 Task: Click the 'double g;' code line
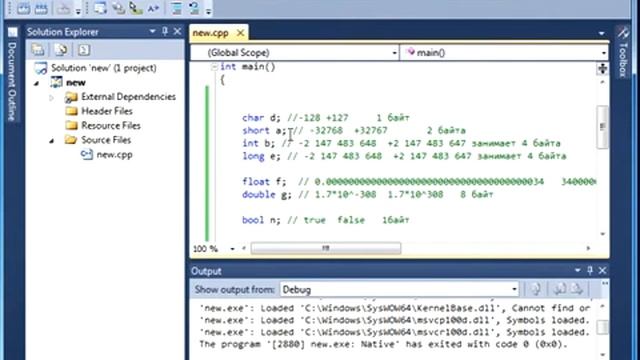coord(367,194)
